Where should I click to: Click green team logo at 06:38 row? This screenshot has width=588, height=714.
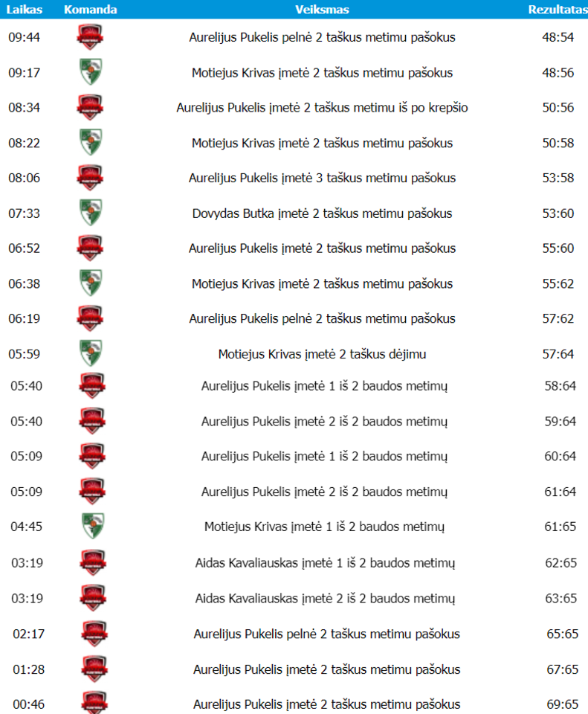coord(90,283)
